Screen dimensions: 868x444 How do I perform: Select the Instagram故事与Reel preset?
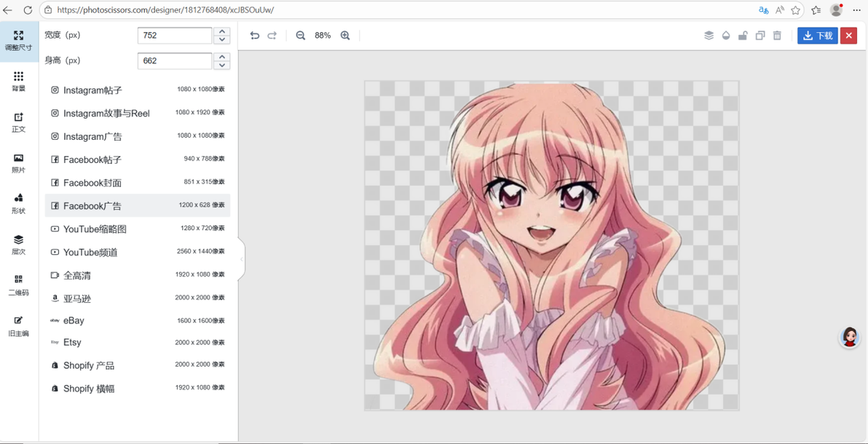click(138, 113)
